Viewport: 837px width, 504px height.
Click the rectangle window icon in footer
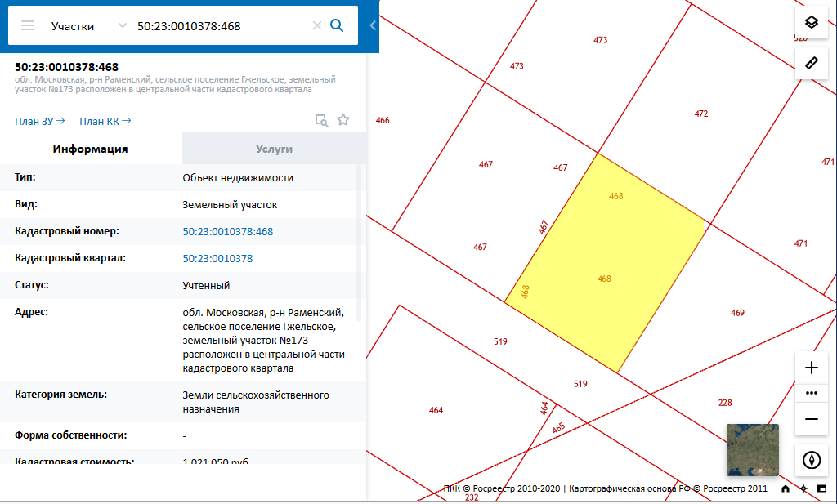821,488
